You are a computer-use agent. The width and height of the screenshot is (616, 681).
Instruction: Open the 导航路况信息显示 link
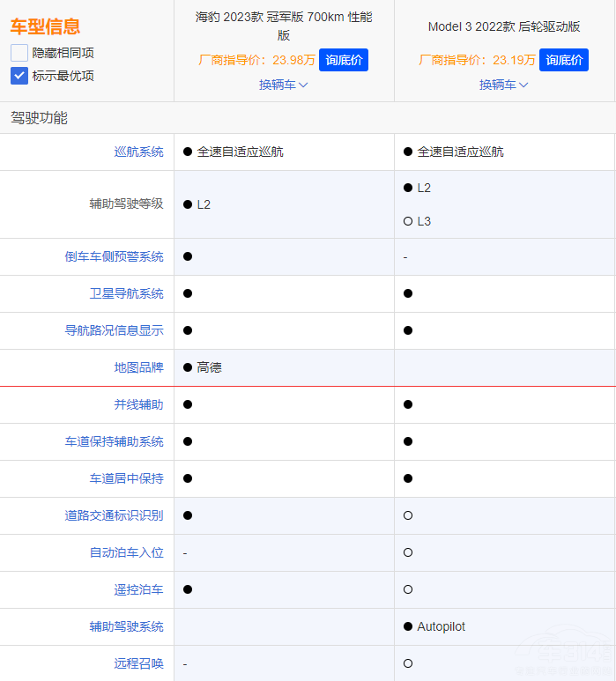coord(114,330)
